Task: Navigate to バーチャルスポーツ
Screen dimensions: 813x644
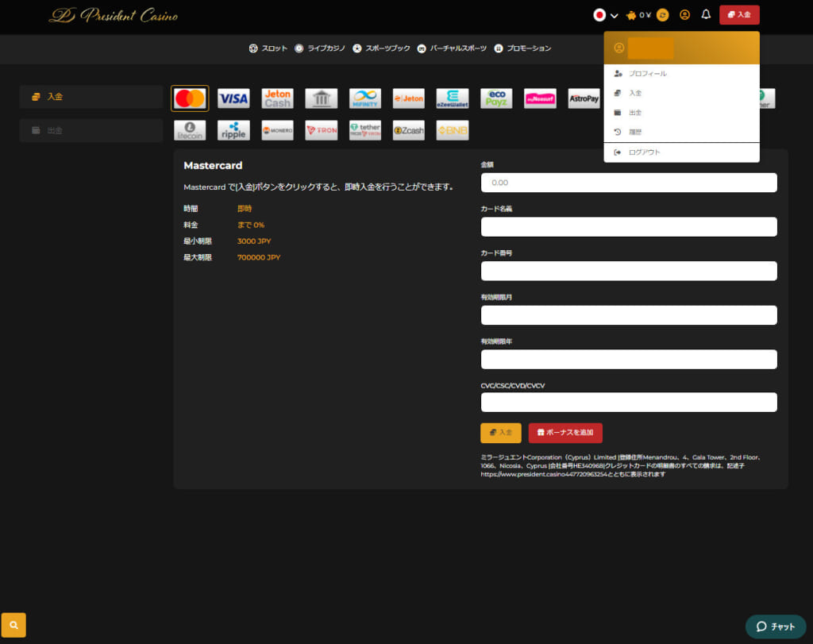Action: 452,48
